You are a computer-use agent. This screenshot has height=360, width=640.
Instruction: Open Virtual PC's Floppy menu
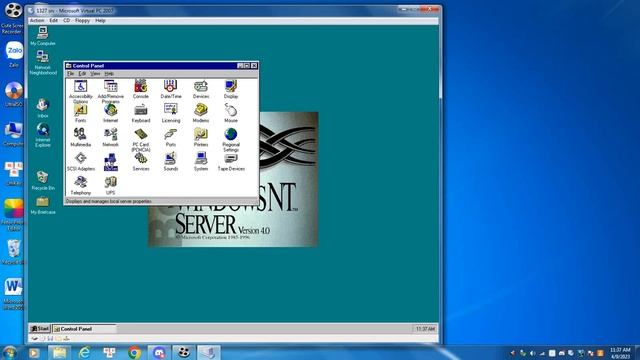click(82, 20)
